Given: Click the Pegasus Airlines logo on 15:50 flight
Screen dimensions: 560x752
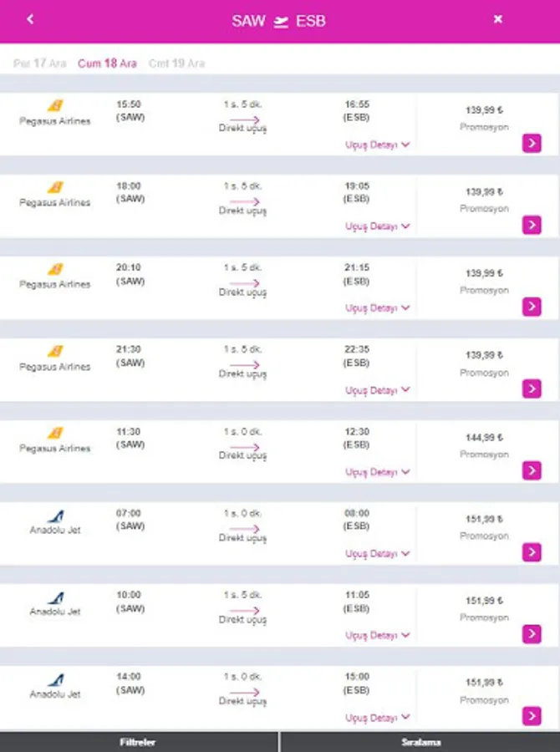Looking at the screenshot, I should pos(55,106).
